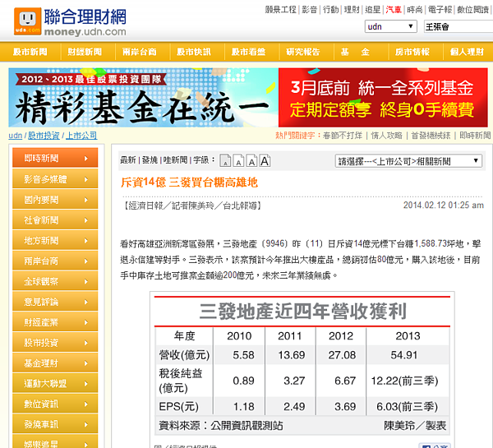Screen dimensions: 493x448
Task: Click the 電子報 top link
Action: 440,10
